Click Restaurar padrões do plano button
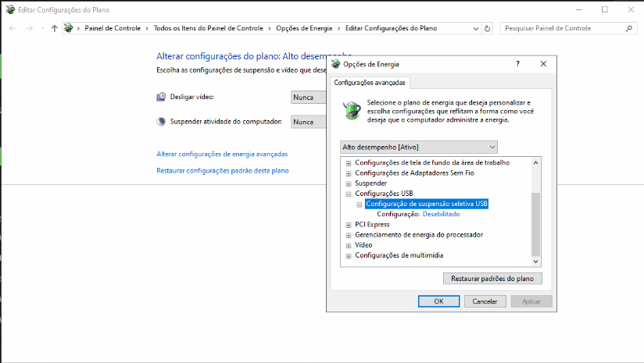 492,279
